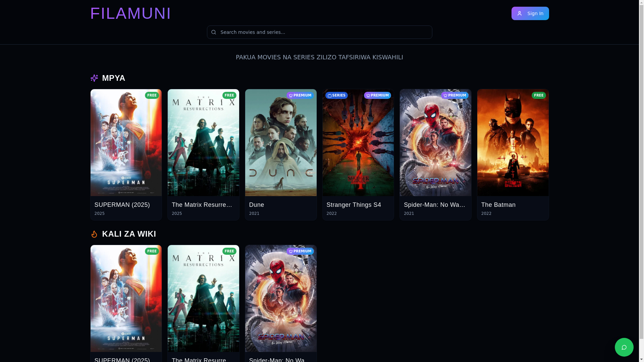644x362 pixels.
Task: Click FREE badge on KALI ZA WIKI Matrix
Action: click(x=229, y=251)
